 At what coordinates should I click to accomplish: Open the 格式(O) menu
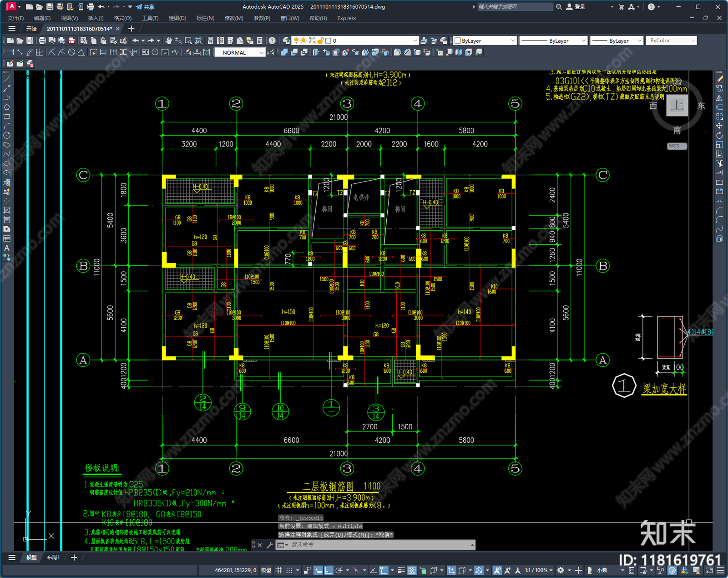coord(122,18)
